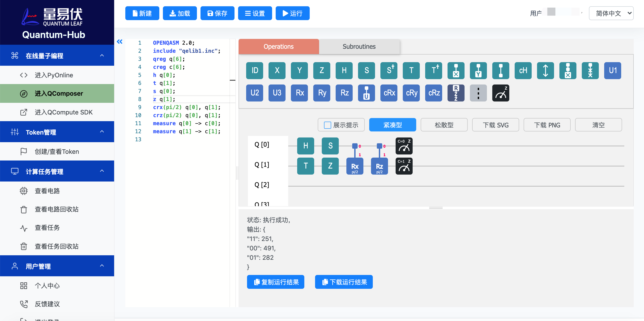
Task: Select the Rz gate icon in toolbar
Action: point(344,92)
